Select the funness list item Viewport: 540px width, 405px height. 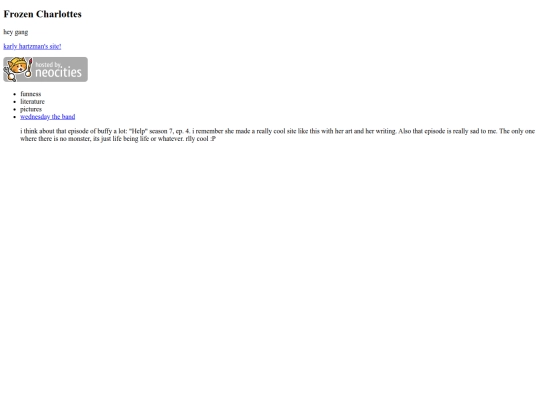tap(31, 94)
